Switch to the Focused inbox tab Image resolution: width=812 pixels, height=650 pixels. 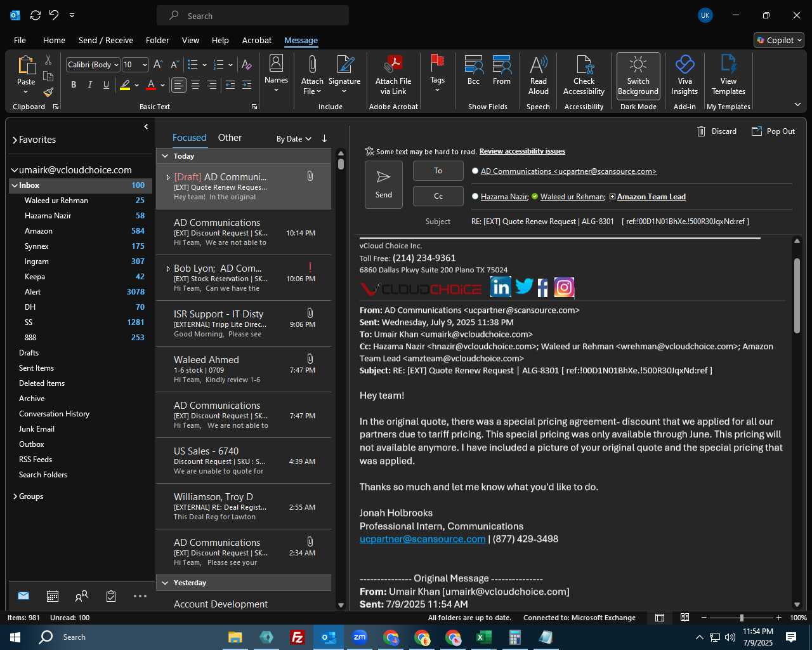coord(189,138)
